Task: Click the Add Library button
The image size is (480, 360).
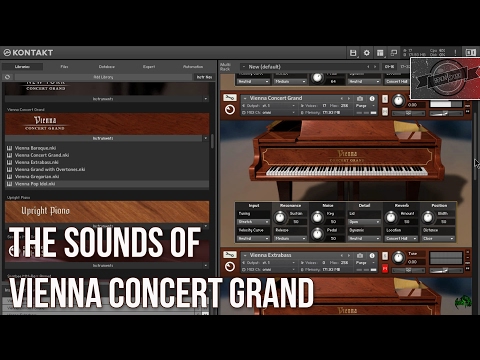Action: [x=103, y=77]
